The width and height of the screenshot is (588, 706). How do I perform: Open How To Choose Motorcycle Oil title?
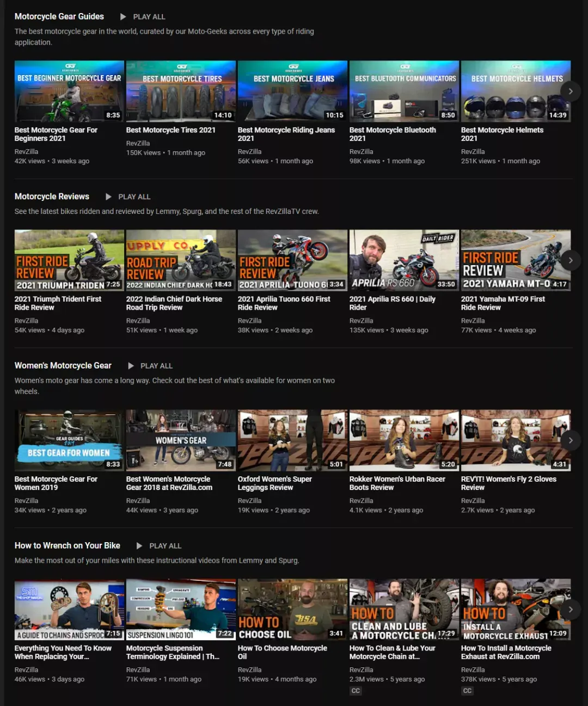(283, 652)
